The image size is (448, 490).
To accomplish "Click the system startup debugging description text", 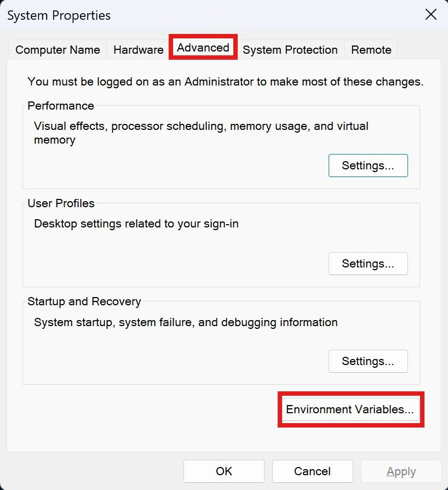I will pyautogui.click(x=186, y=322).
